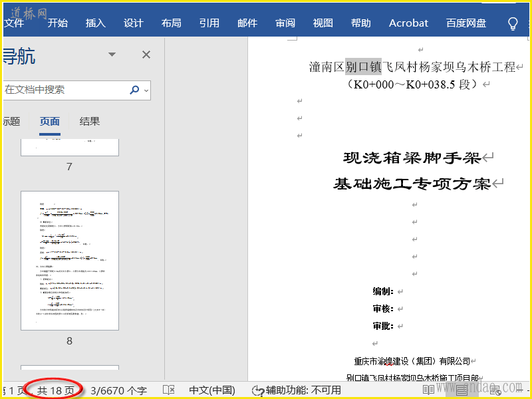
Task: Click 中文(中国) language indicator
Action: click(212, 390)
